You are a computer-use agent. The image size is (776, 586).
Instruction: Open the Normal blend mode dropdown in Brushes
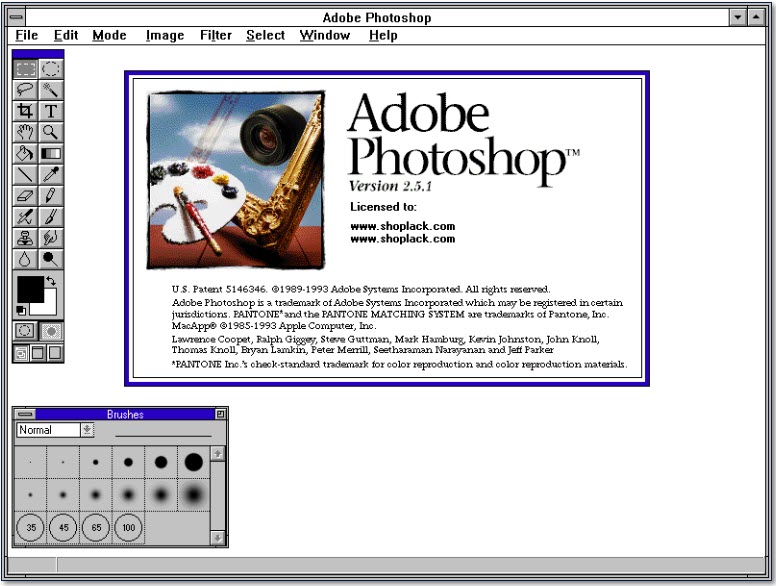87,430
